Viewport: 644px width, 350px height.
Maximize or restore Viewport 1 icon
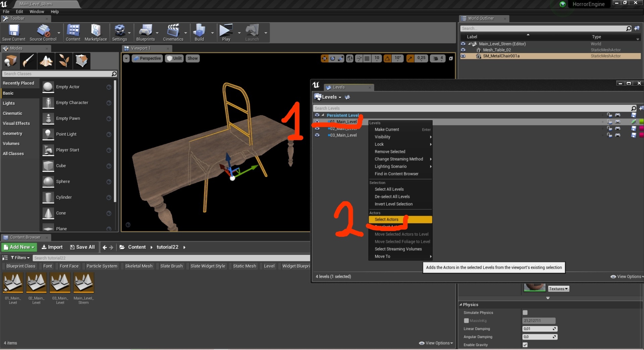(451, 58)
